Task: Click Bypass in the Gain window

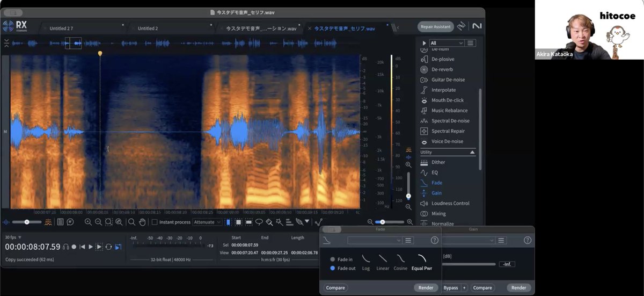Action: (x=451, y=287)
